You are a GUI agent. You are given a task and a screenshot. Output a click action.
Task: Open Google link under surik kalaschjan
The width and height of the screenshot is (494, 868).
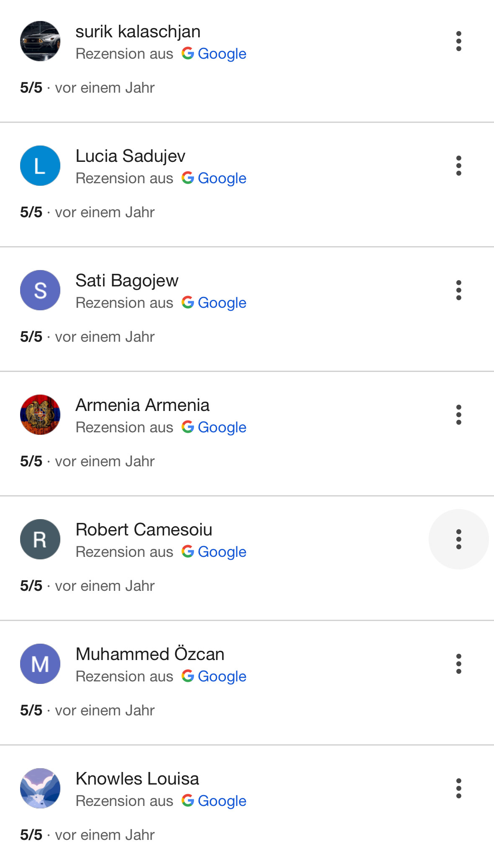pos(214,54)
